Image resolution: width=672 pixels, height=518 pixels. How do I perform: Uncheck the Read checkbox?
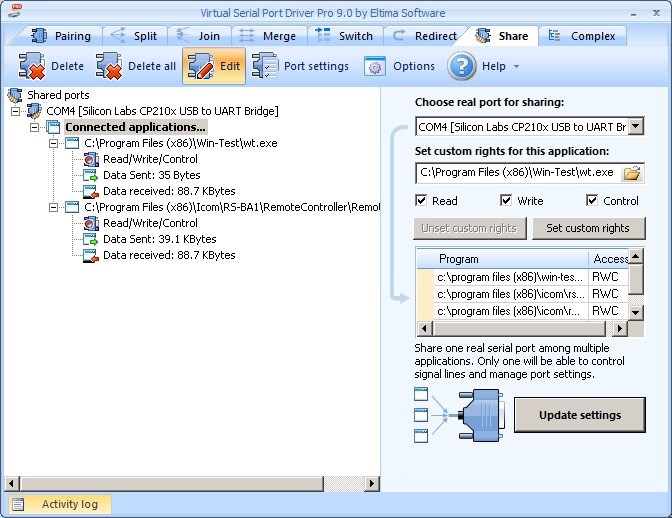[421, 200]
